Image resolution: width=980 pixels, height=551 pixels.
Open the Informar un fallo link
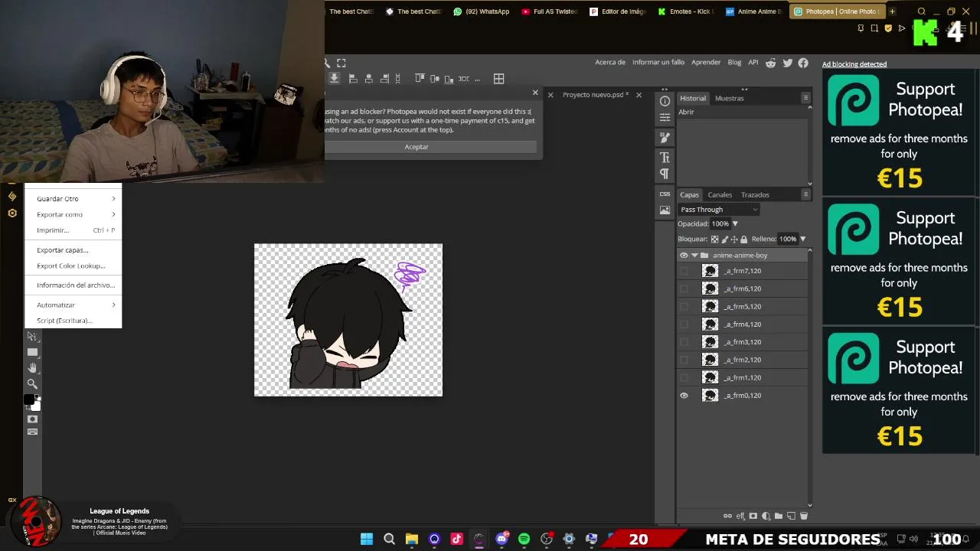[658, 63]
